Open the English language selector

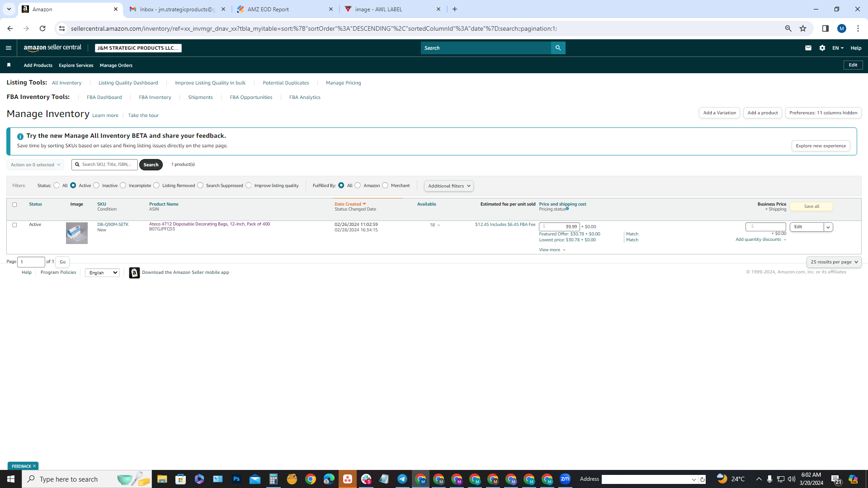[102, 272]
